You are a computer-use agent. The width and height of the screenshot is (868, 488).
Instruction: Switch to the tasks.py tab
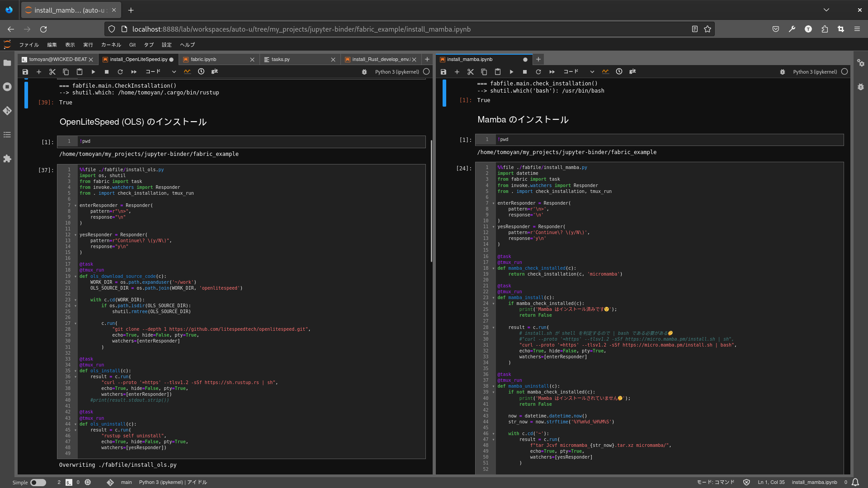pyautogui.click(x=281, y=59)
